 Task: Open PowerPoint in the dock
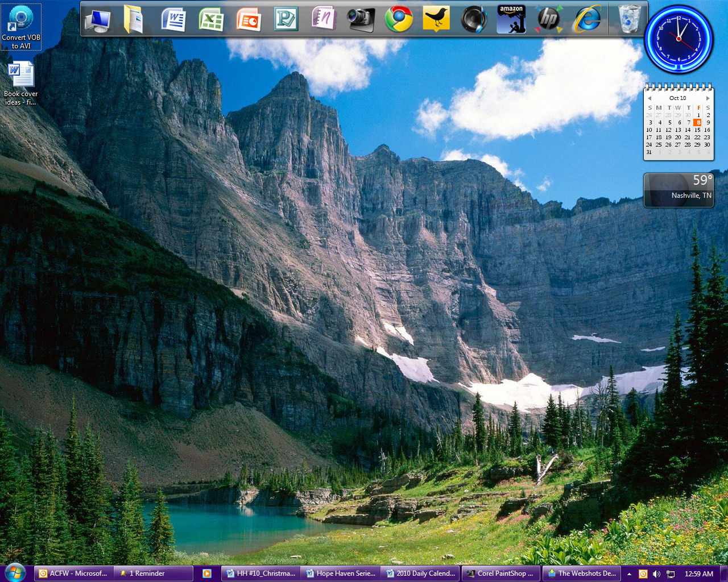coord(249,20)
